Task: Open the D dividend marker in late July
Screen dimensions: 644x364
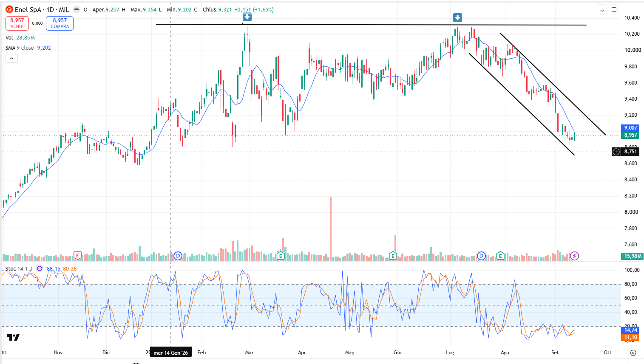Action: coord(481,256)
